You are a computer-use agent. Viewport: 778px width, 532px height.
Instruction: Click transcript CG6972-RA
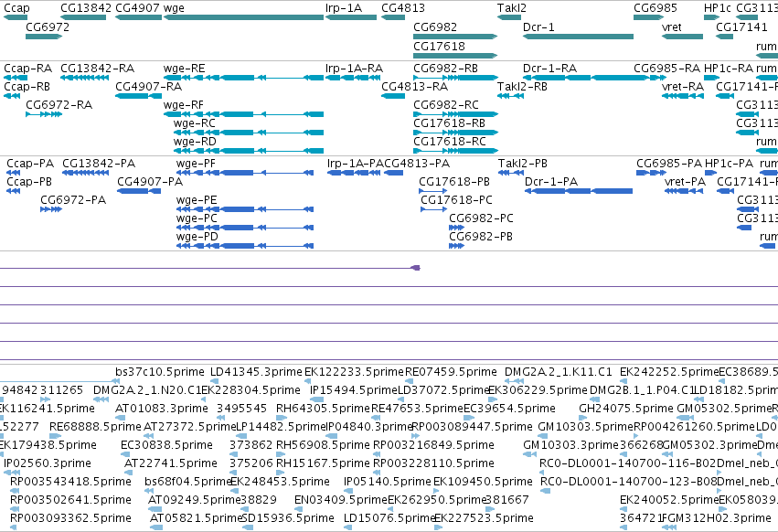tap(44, 114)
